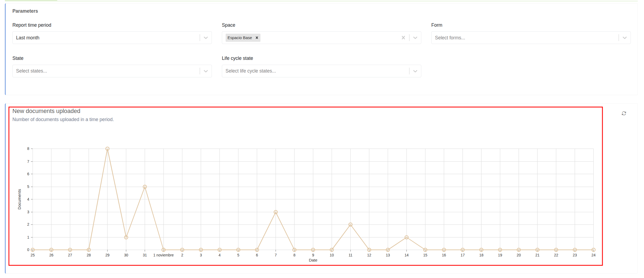Click the data point for October 30
Image resolution: width=644 pixels, height=278 pixels.
pos(126,237)
